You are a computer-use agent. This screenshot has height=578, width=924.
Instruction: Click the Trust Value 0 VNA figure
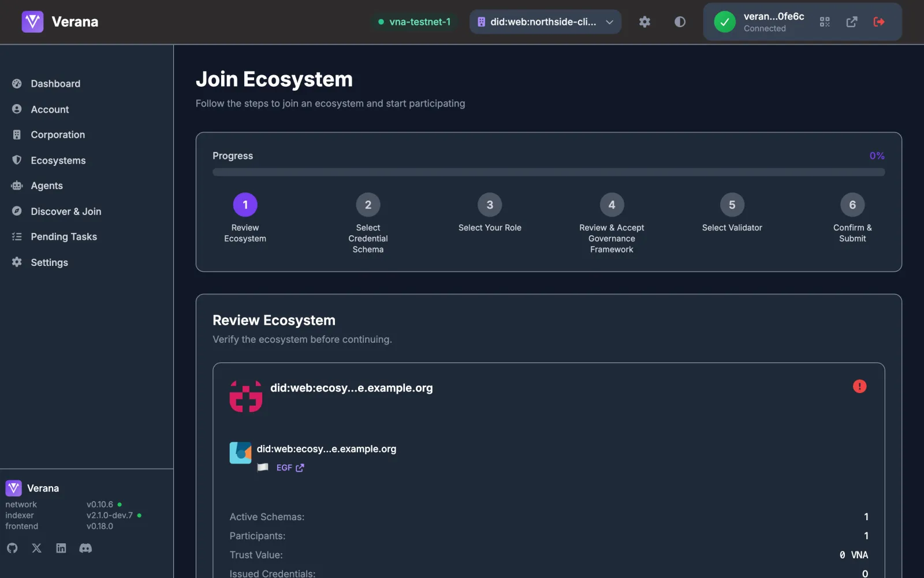tap(854, 555)
